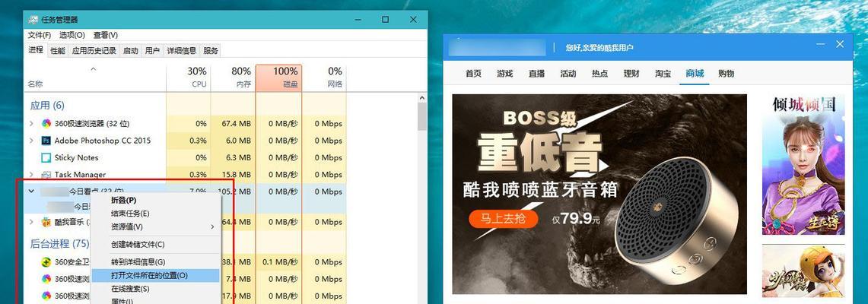The height and width of the screenshot is (304, 868).
Task: Open 热点 tab in 酷我 window
Action: pyautogui.click(x=599, y=74)
